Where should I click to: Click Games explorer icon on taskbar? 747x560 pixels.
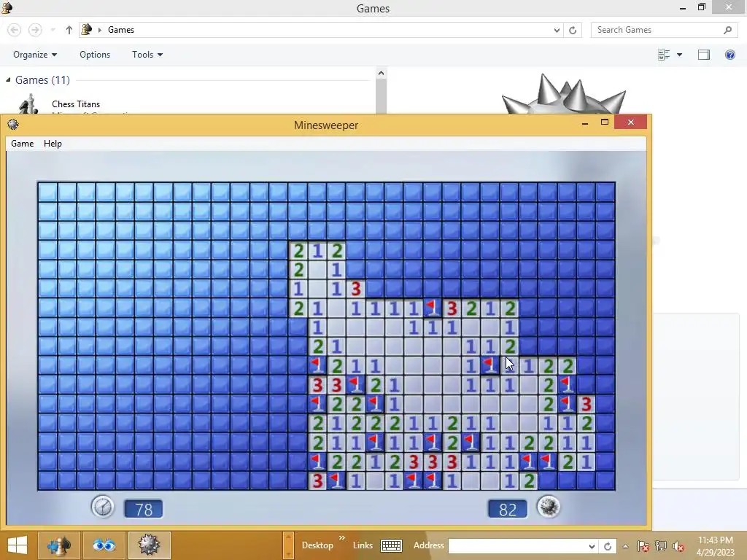tap(59, 545)
